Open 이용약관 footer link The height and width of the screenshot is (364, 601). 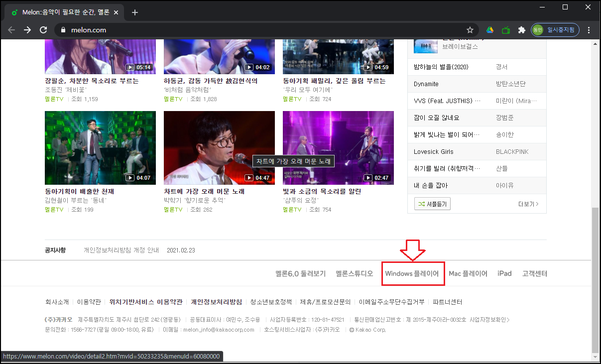pyautogui.click(x=89, y=302)
